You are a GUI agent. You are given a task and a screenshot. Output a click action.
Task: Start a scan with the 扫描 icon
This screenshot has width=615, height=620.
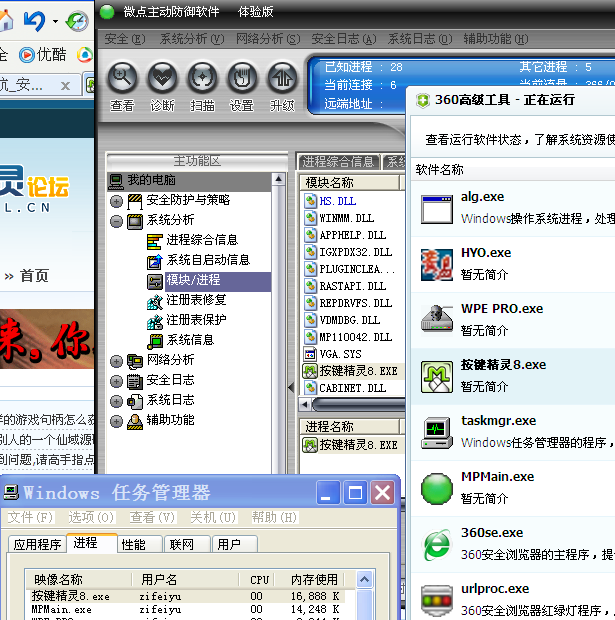point(202,78)
